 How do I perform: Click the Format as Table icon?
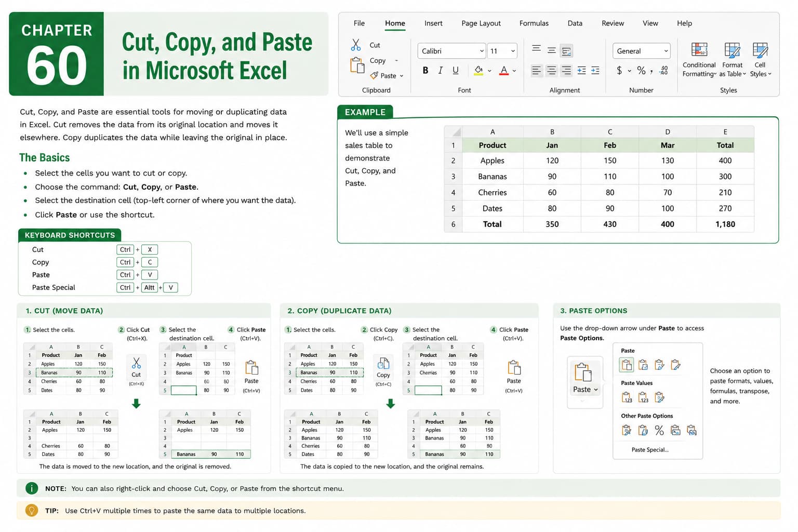point(732,50)
